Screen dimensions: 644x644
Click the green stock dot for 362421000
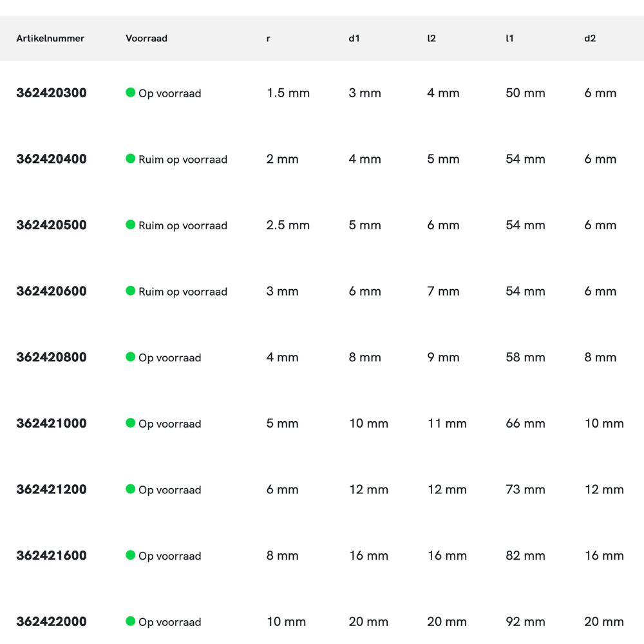click(130, 423)
